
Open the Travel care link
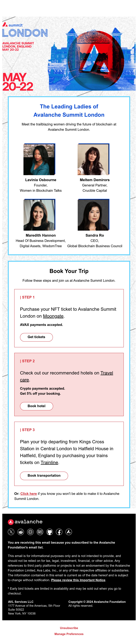(x=66, y=376)
